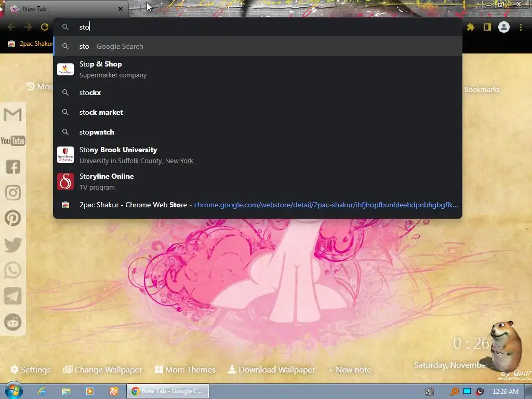532x399 pixels.
Task: Open Telegram shortcut in sidebar
Action: coord(13,296)
